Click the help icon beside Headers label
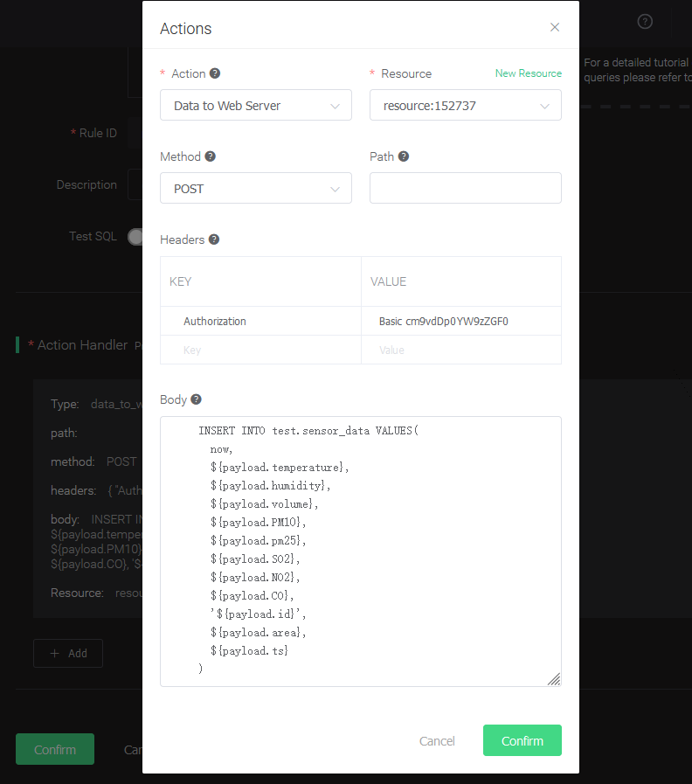The image size is (692, 784). 214,239
